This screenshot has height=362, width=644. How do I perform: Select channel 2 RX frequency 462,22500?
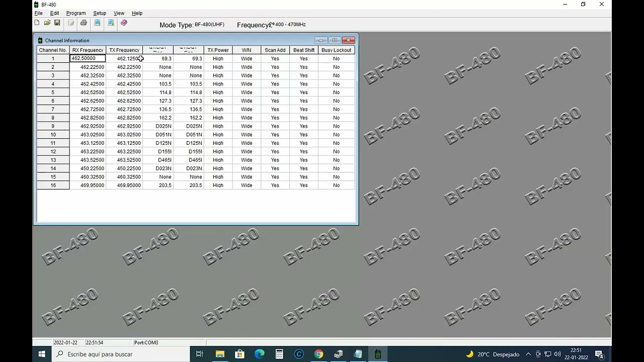[88, 67]
